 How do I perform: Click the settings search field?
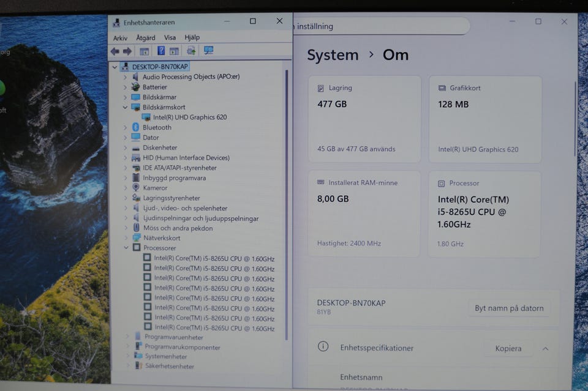click(381, 26)
